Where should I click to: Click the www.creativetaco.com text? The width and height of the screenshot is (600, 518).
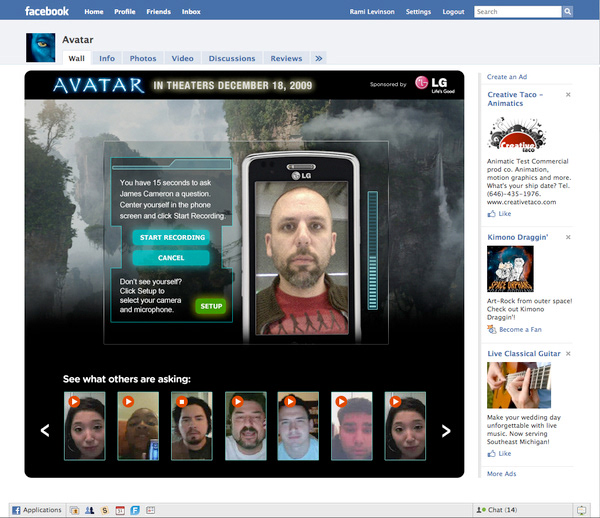pyautogui.click(x=522, y=202)
